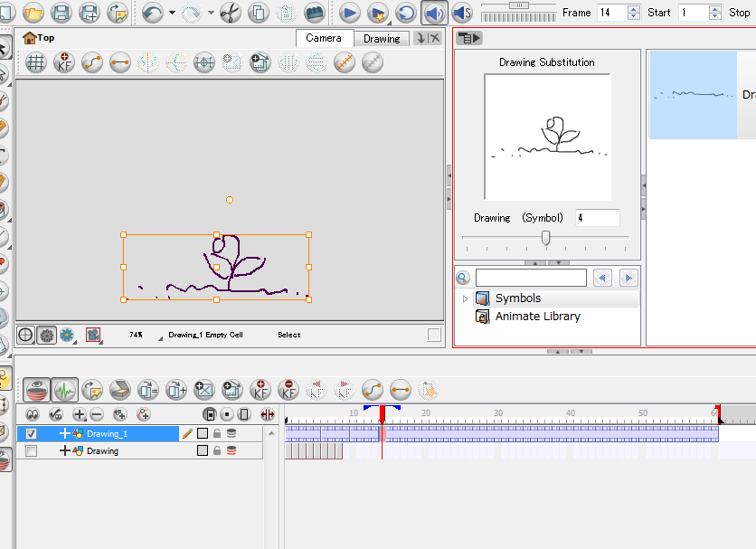
Task: Toggle Loop playback
Action: point(406,13)
